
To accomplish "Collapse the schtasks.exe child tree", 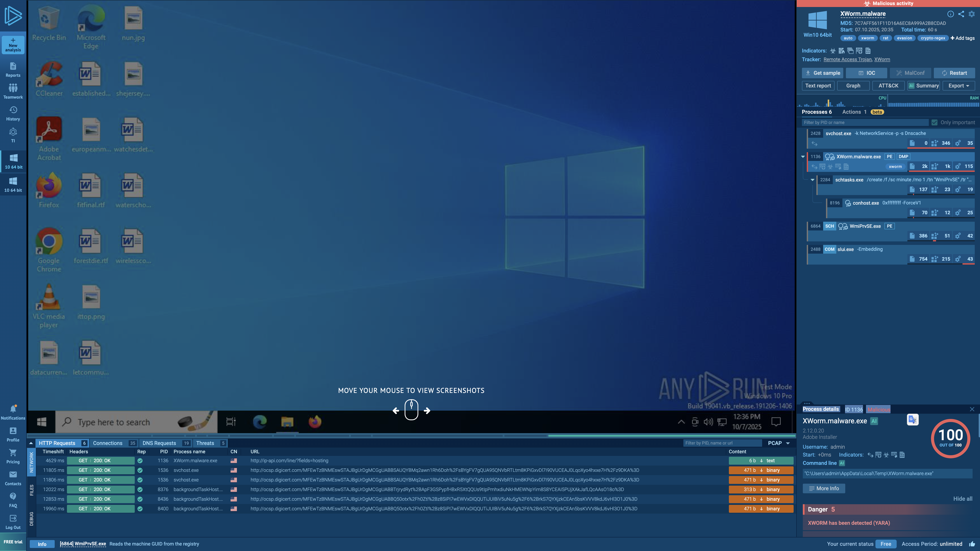I will [x=812, y=180].
